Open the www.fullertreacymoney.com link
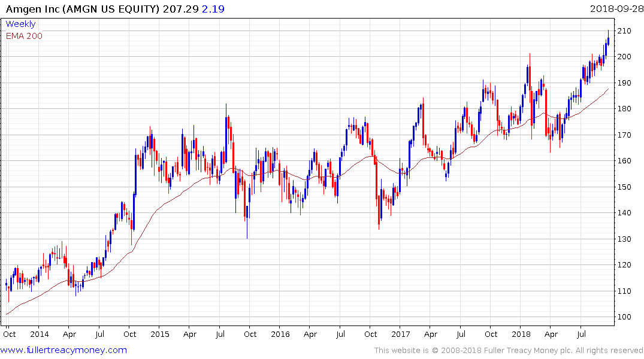Screen dimensions: 644x359 (x=64, y=350)
